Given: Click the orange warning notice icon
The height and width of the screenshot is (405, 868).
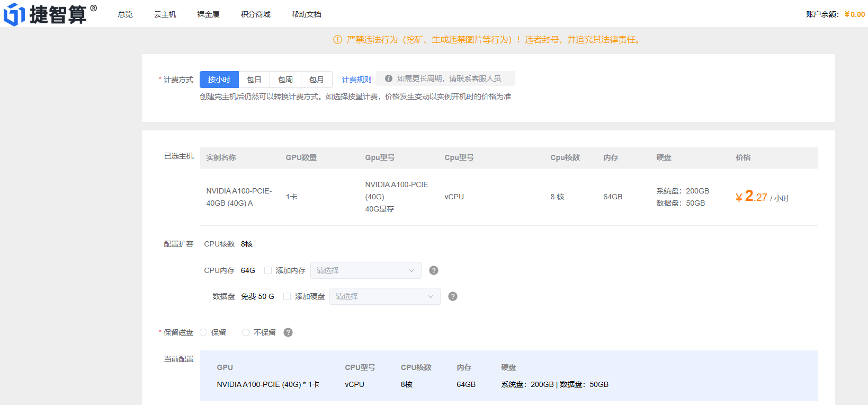Looking at the screenshot, I should pyautogui.click(x=337, y=40).
